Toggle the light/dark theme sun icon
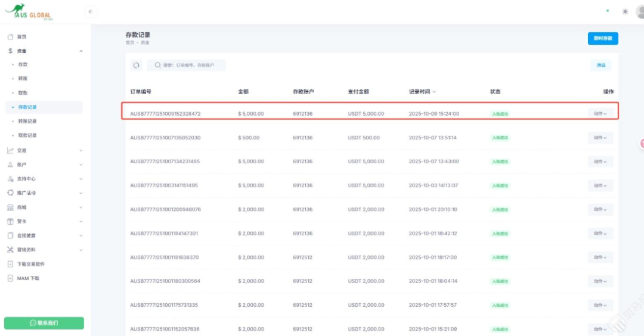 pyautogui.click(x=625, y=11)
